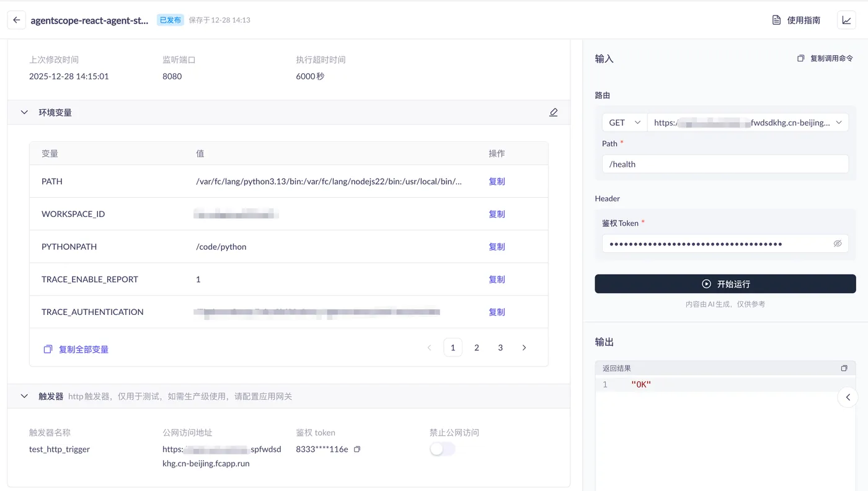Image resolution: width=868 pixels, height=491 pixels.
Task: Go to next variables page arrow
Action: 524,348
